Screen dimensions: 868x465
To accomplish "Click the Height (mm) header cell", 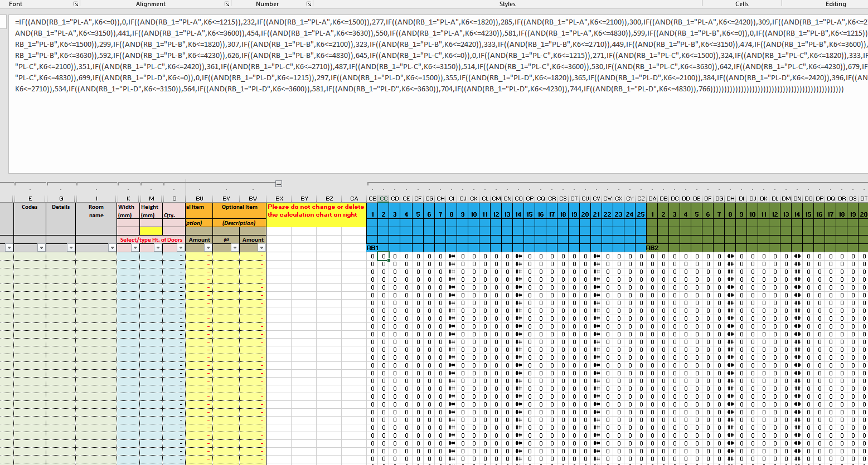I will pyautogui.click(x=150, y=211).
